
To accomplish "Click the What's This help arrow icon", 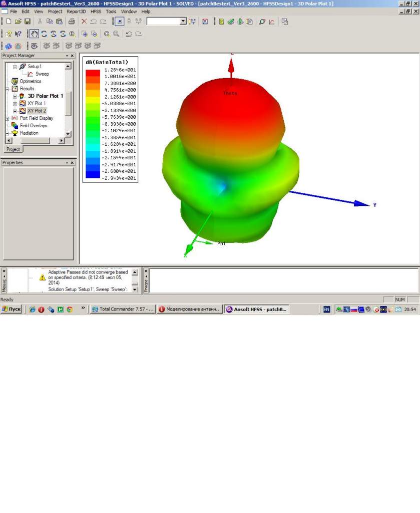I will click(x=18, y=34).
